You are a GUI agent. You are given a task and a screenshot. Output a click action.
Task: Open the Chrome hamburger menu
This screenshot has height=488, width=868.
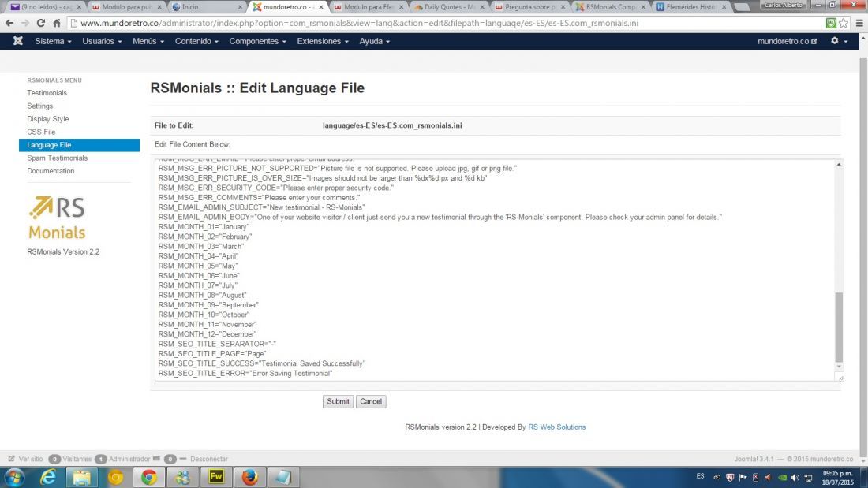pyautogui.click(x=859, y=23)
